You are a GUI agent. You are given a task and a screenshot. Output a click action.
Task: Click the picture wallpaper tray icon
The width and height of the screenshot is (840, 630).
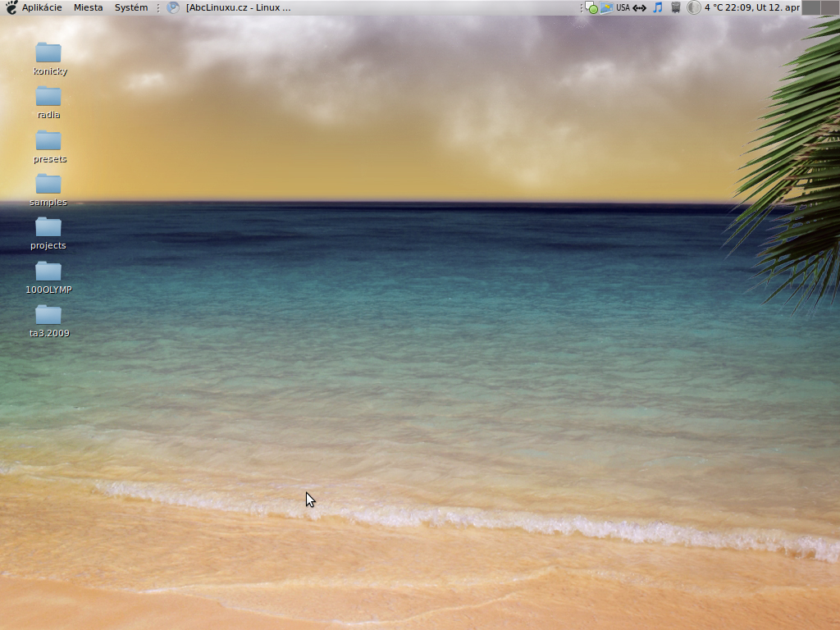(607, 7)
